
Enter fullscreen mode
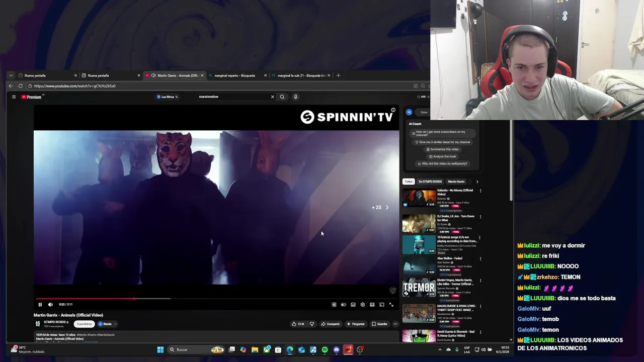click(391, 305)
